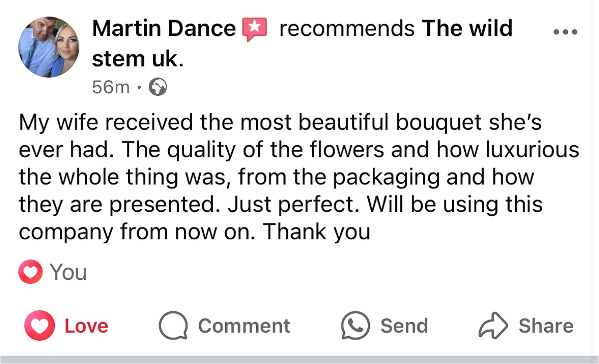Open the 56m post timestamp
The image size is (599, 364).
tap(111, 88)
